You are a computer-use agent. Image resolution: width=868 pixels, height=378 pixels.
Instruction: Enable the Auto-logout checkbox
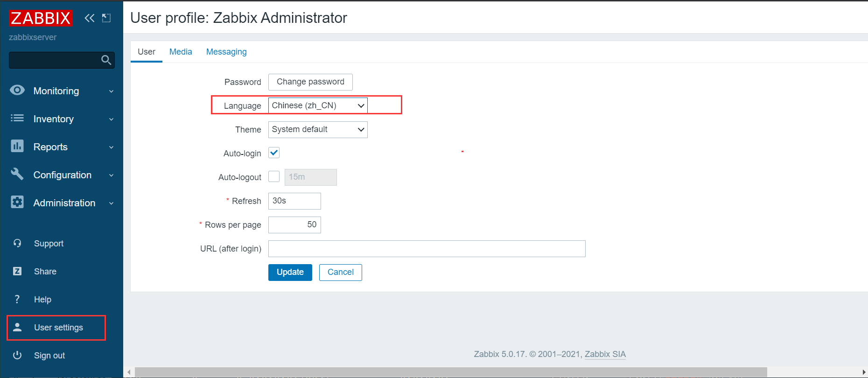(274, 176)
